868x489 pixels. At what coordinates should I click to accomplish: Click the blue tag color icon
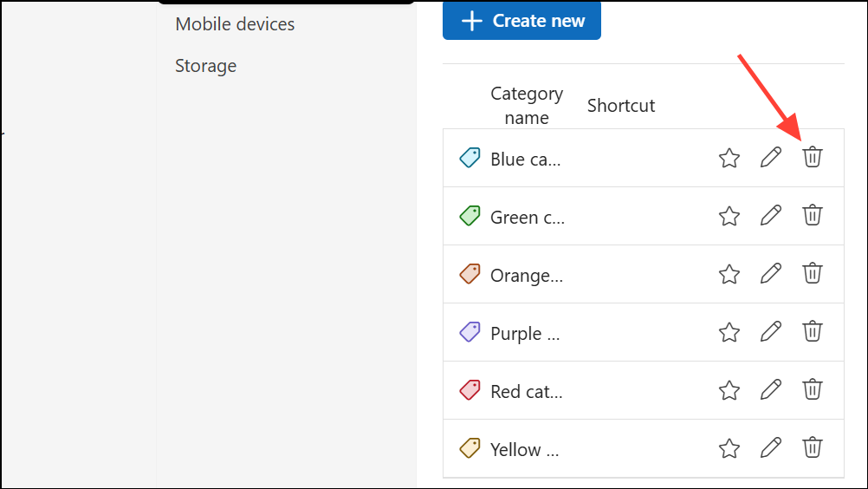470,158
